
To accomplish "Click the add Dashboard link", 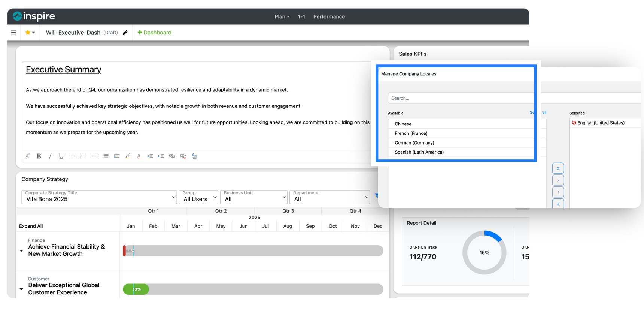I will point(154,33).
